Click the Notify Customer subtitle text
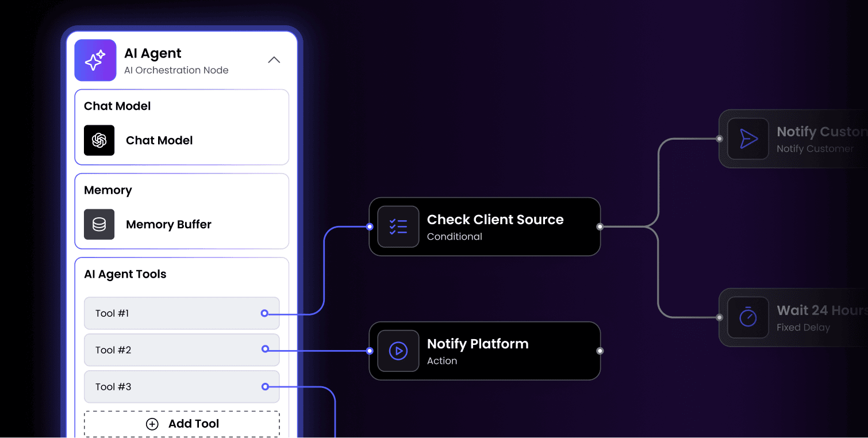This screenshot has height=438, width=868. click(815, 148)
